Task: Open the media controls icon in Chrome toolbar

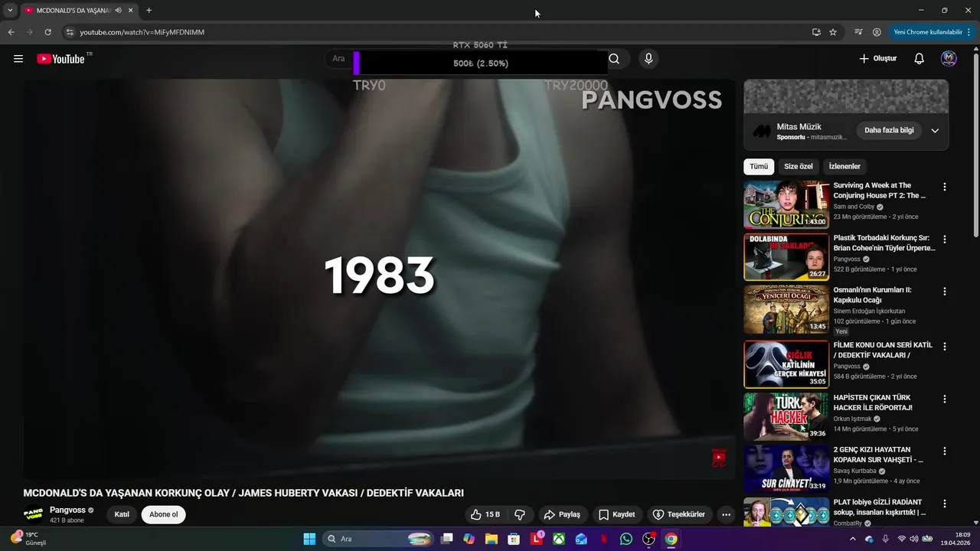Action: click(858, 32)
